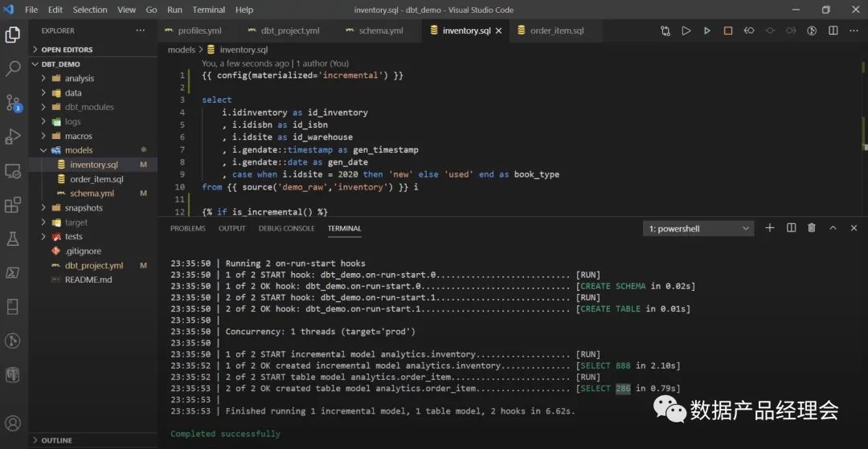
Task: Kill the terminal with trash icon
Action: pos(812,228)
